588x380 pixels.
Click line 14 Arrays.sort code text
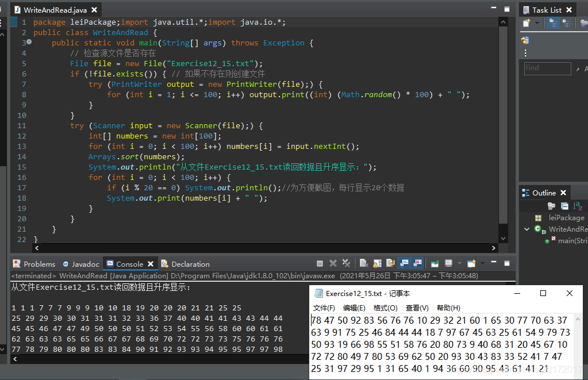tap(136, 157)
